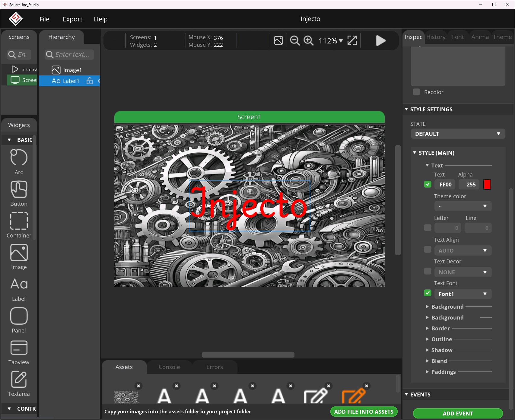Viewport: 515px width, 420px height.
Task: Click the SquareLine Studio logo icon
Action: coord(15,19)
